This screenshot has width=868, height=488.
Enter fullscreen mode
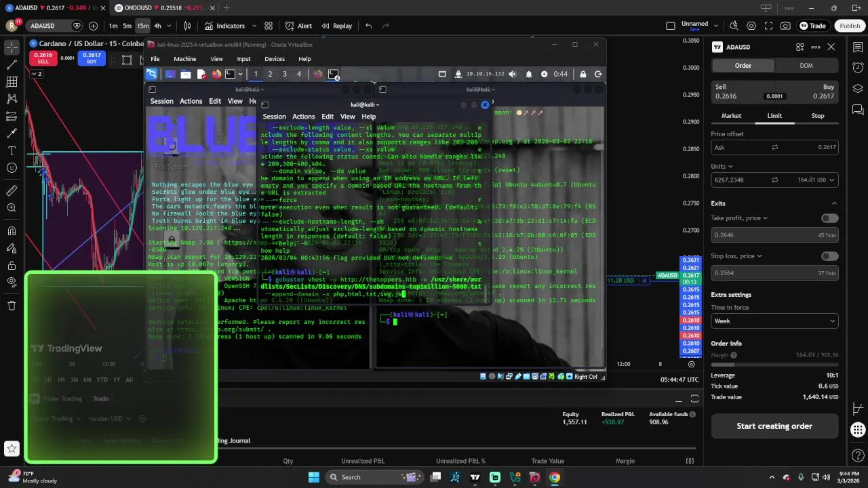pos(768,26)
